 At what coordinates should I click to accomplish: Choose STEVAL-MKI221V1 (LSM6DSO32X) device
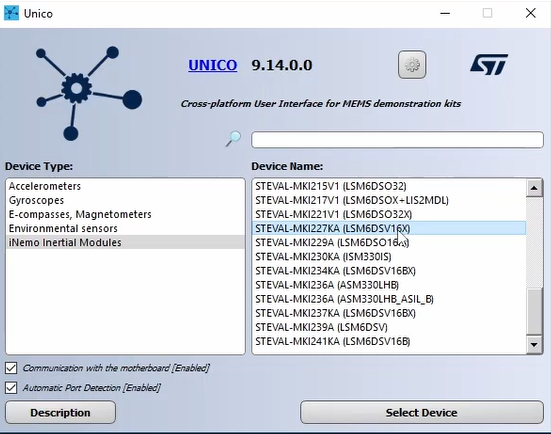tap(389, 214)
